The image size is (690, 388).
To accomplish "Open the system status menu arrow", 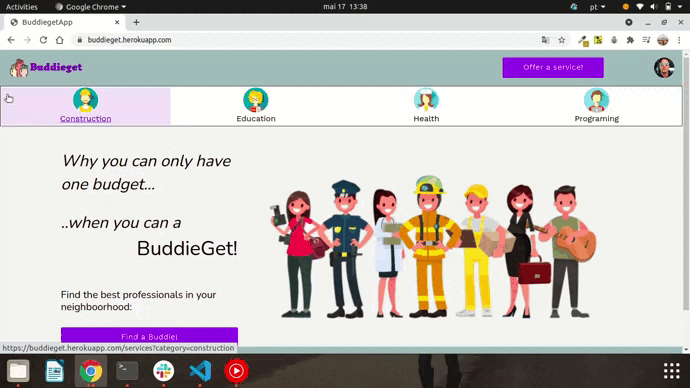I will click(x=680, y=7).
